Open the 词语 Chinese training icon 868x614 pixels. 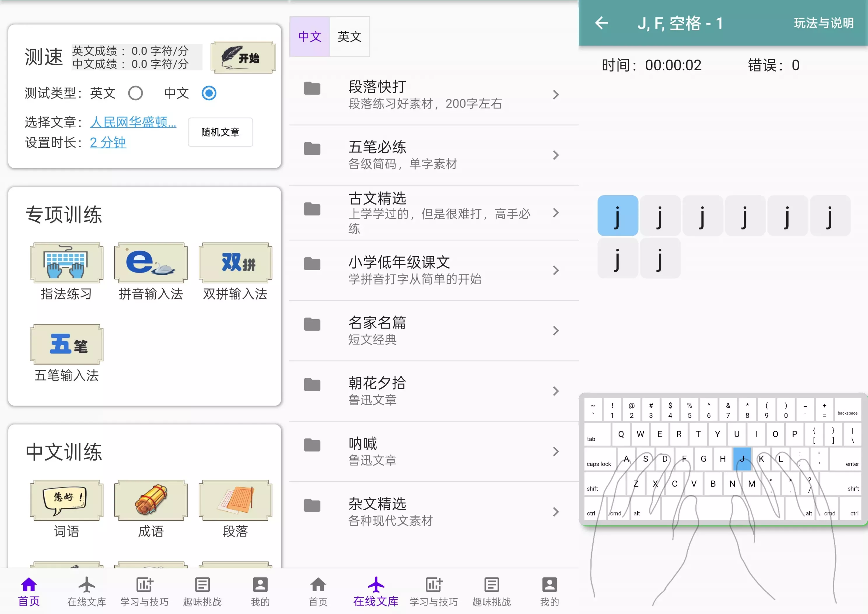point(66,500)
